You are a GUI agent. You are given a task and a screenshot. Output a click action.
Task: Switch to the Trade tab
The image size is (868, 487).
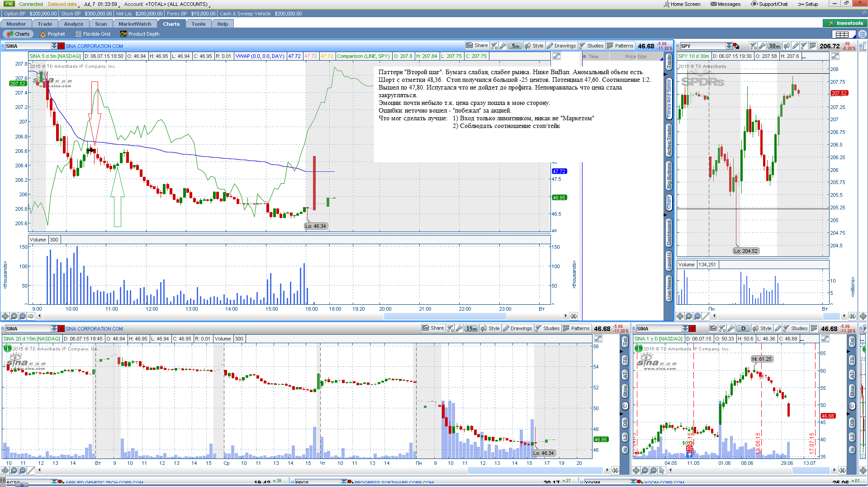click(x=45, y=24)
